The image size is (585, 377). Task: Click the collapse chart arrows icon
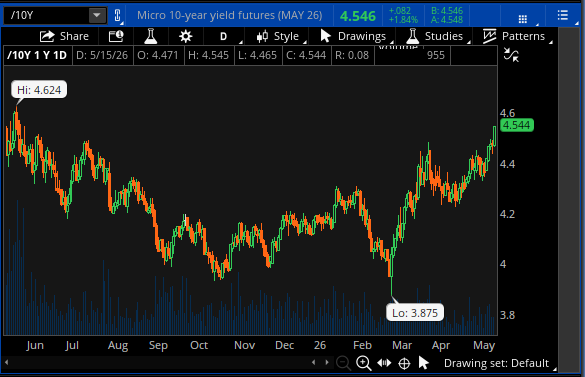[x=511, y=55]
